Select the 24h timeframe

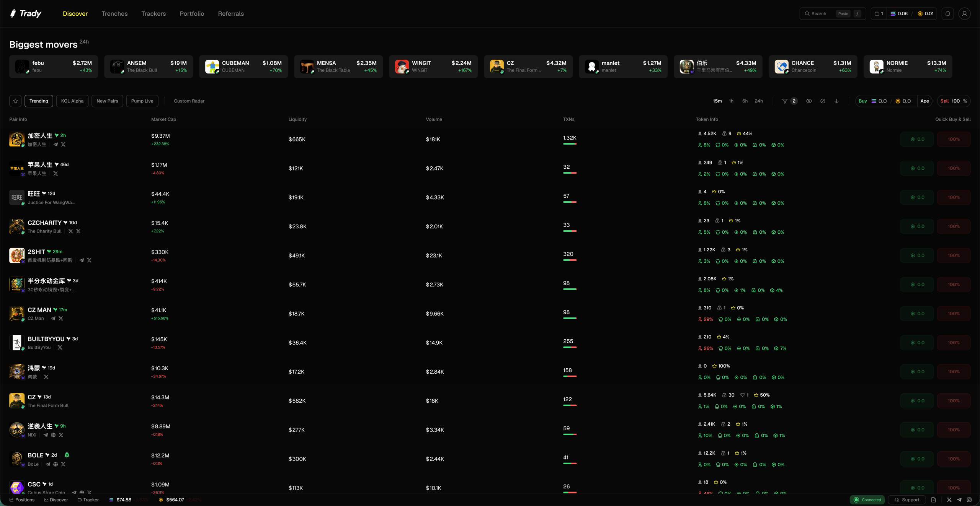758,101
